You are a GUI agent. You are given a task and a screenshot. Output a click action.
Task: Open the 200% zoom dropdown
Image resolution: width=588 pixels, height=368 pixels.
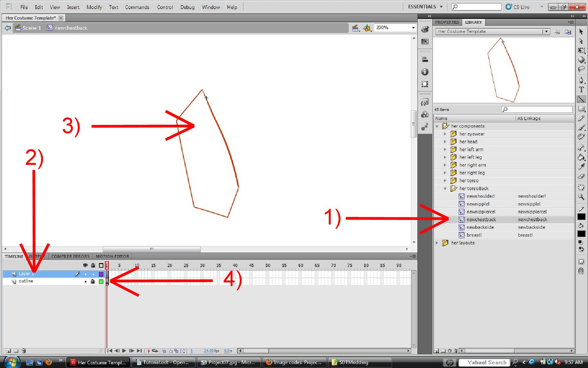pyautogui.click(x=413, y=28)
